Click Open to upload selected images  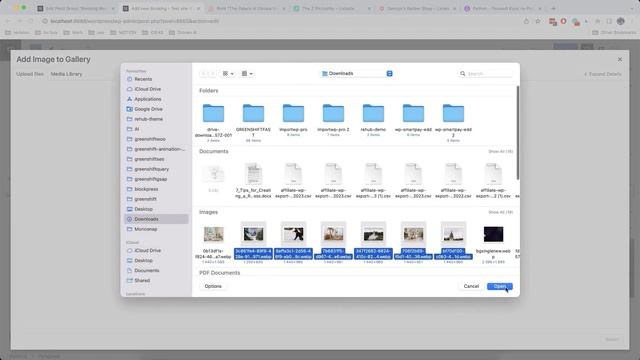(500, 286)
